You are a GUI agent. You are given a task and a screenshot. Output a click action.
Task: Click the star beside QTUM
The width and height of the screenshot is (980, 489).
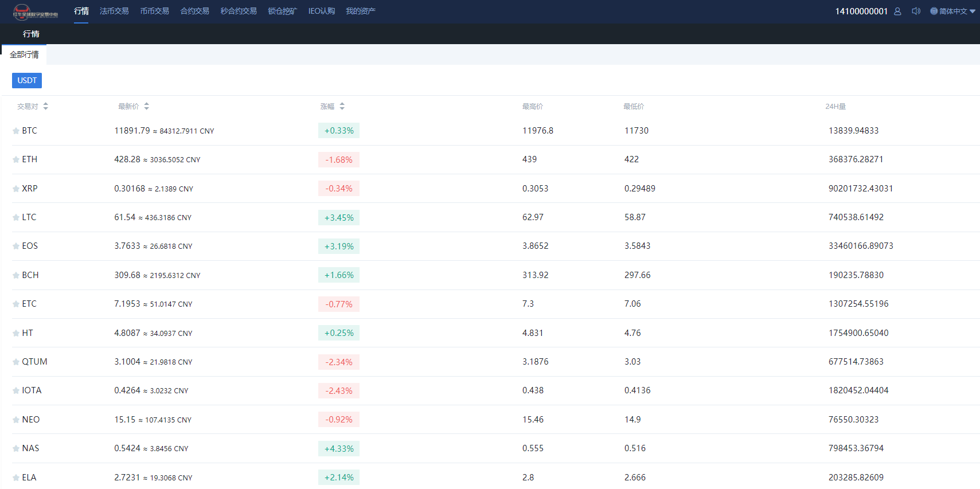click(16, 362)
